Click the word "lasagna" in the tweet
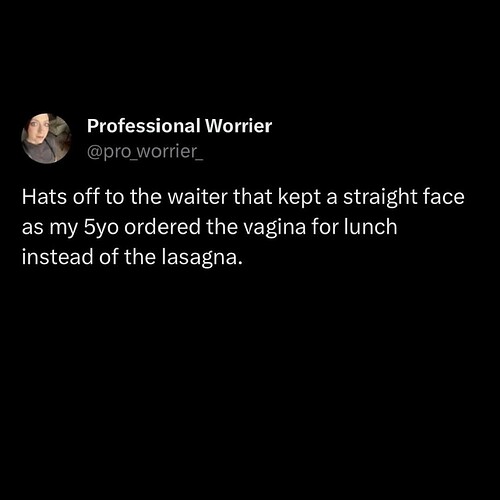 tap(201, 258)
